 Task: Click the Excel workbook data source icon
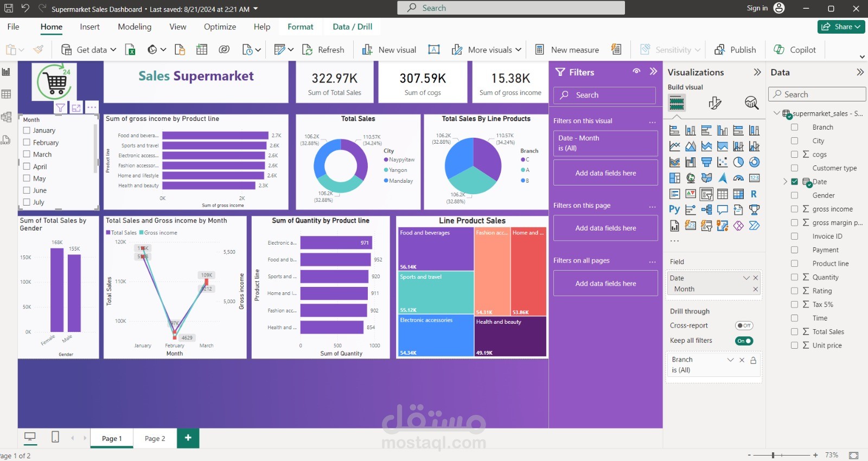point(130,50)
